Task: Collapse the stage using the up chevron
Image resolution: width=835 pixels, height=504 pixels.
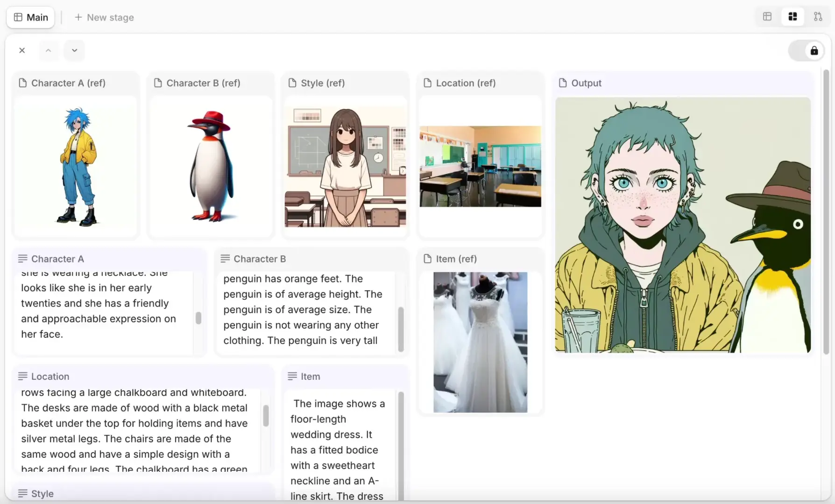Action: (48, 50)
